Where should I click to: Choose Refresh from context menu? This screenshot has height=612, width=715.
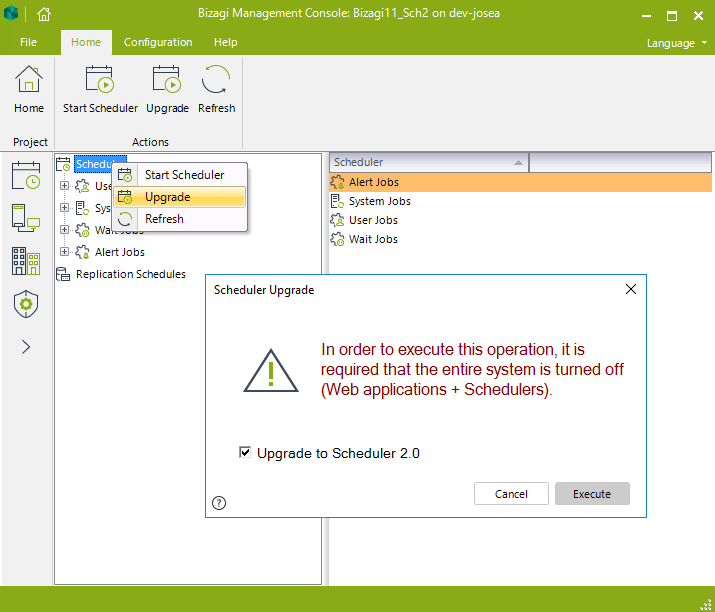tap(181, 219)
